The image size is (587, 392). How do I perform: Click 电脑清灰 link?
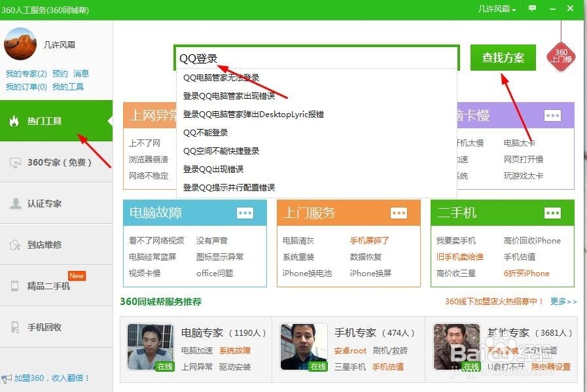click(x=298, y=240)
